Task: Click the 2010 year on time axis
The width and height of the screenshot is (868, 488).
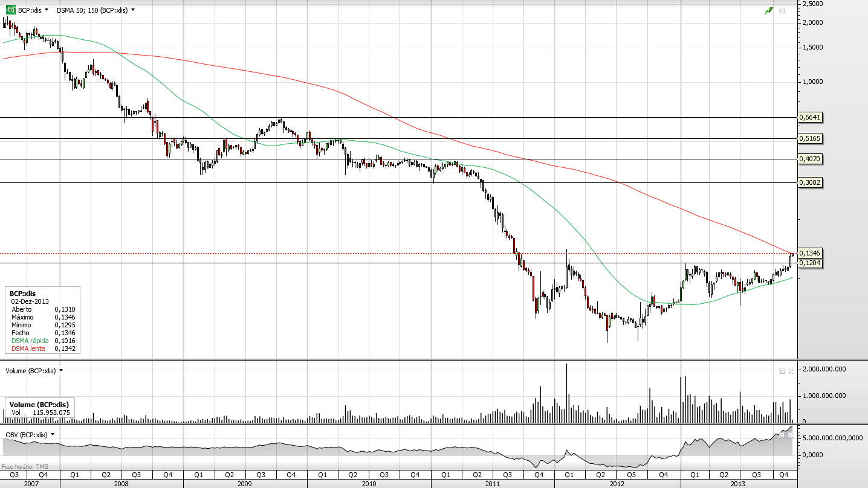Action: (x=369, y=484)
